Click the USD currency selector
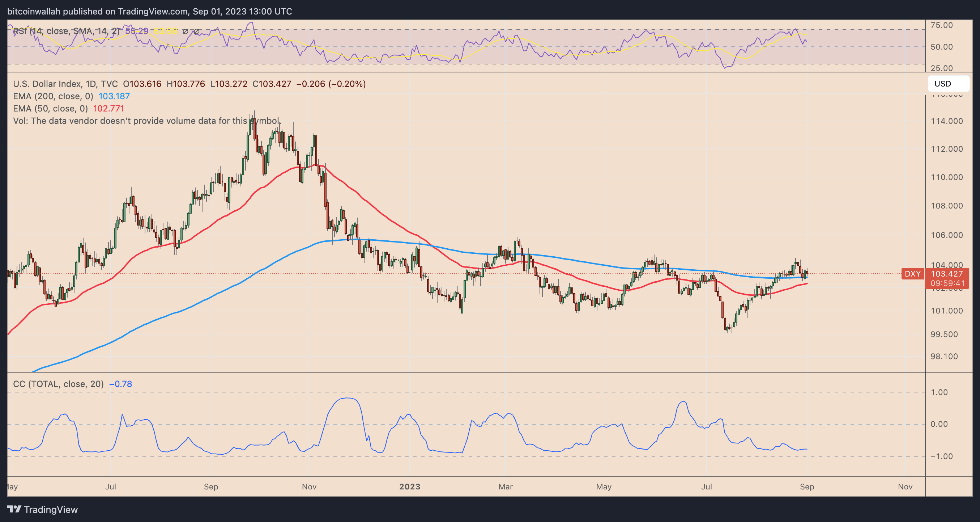Image resolution: width=980 pixels, height=522 pixels. point(948,84)
